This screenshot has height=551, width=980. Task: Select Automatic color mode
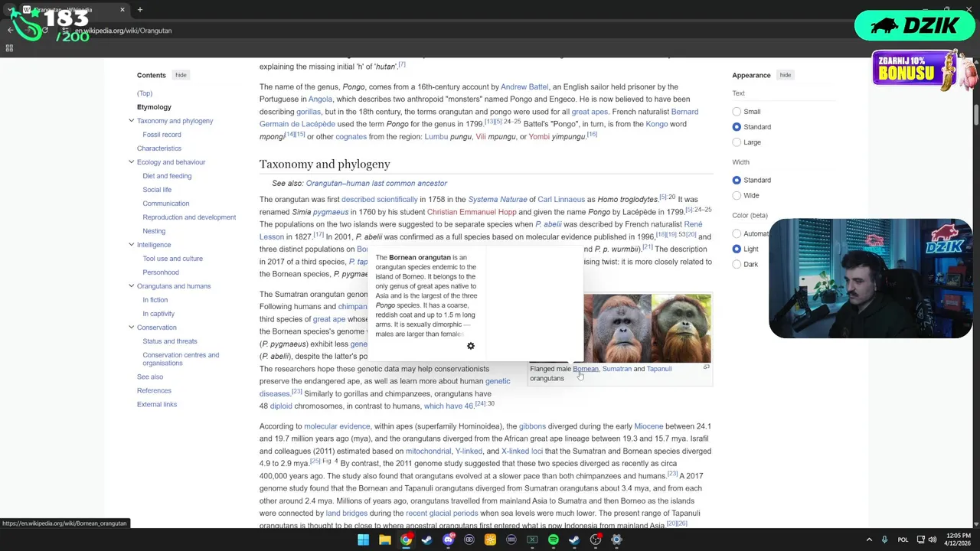point(737,233)
